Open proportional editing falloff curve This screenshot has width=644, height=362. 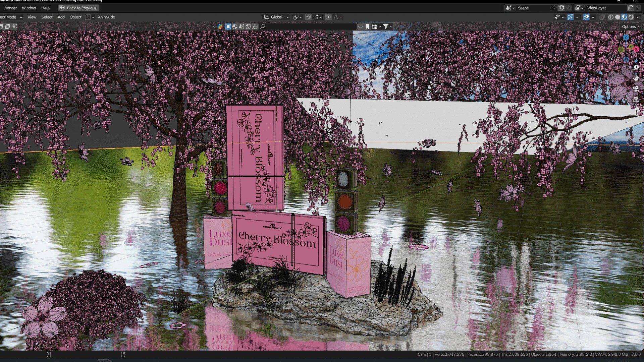[x=337, y=17]
